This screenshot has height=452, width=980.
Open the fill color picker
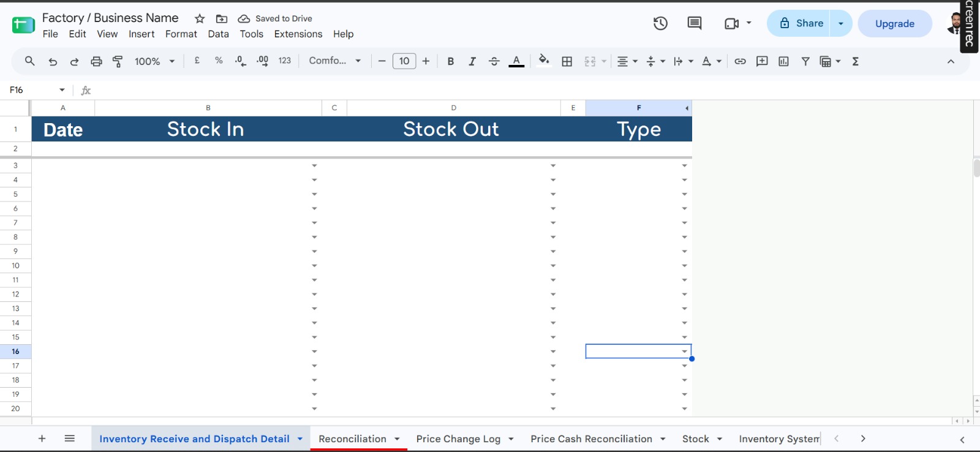[x=544, y=61]
